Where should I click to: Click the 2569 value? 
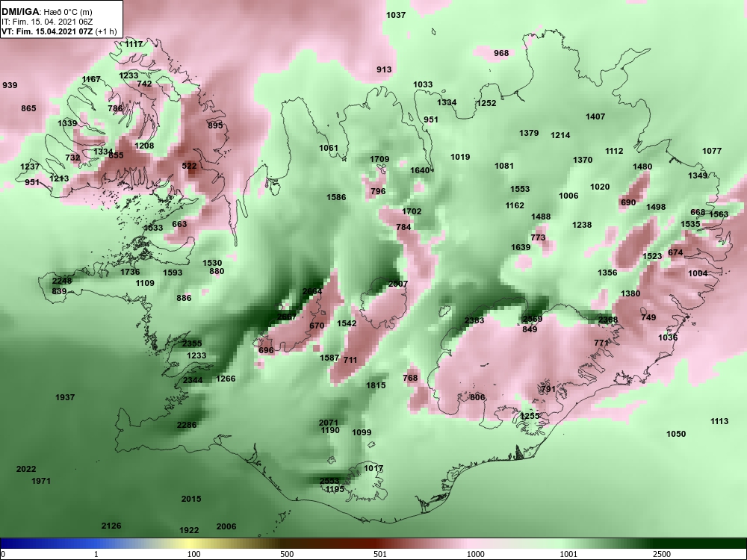point(533,320)
